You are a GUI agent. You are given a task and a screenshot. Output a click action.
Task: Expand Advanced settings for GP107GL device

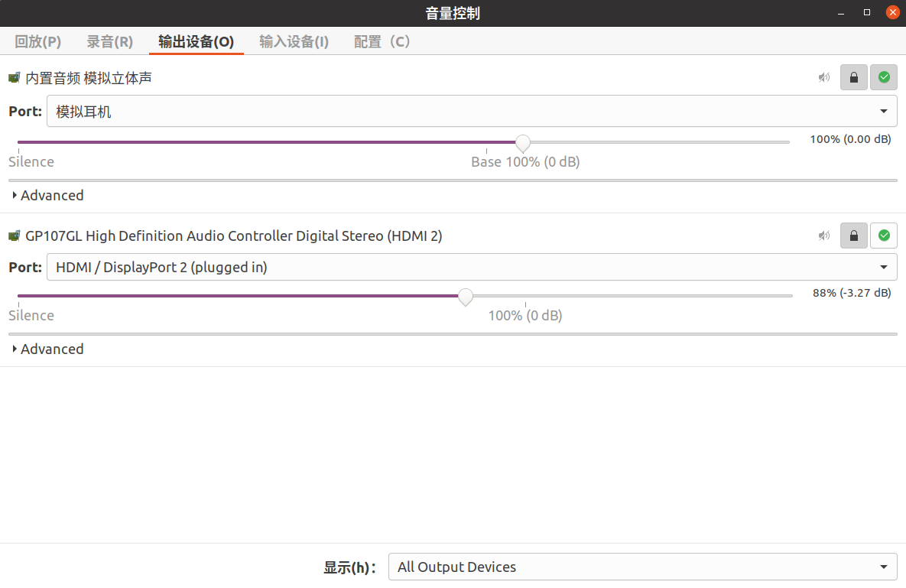click(47, 349)
